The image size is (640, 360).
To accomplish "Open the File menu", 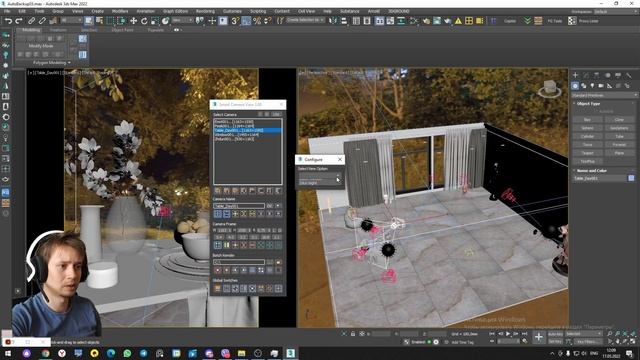I will [7, 11].
